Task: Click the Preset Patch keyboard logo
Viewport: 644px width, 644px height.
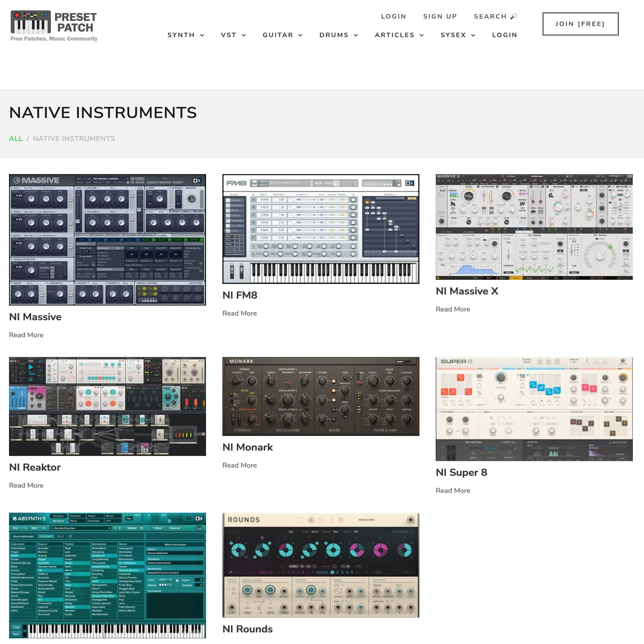Action: [31, 22]
